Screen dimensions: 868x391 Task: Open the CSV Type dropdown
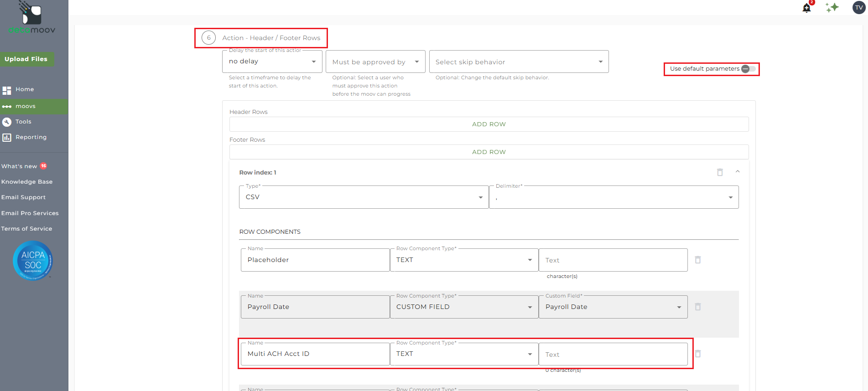364,197
